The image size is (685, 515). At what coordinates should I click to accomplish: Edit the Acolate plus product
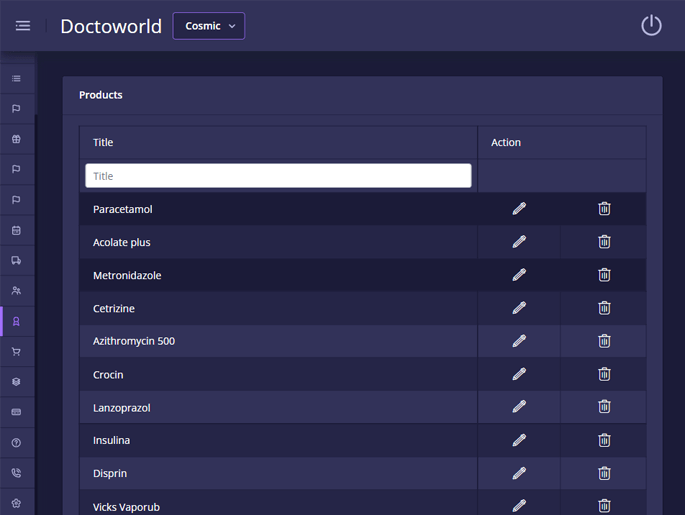click(519, 242)
